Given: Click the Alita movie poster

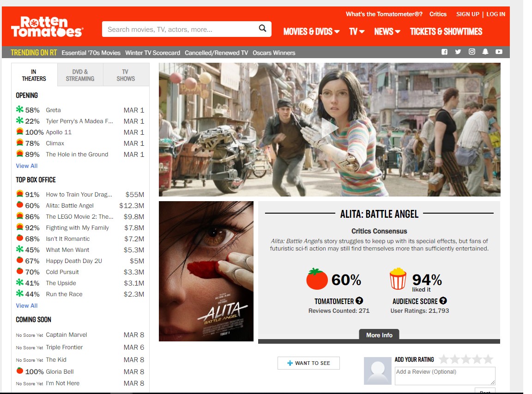Looking at the screenshot, I should tap(206, 271).
